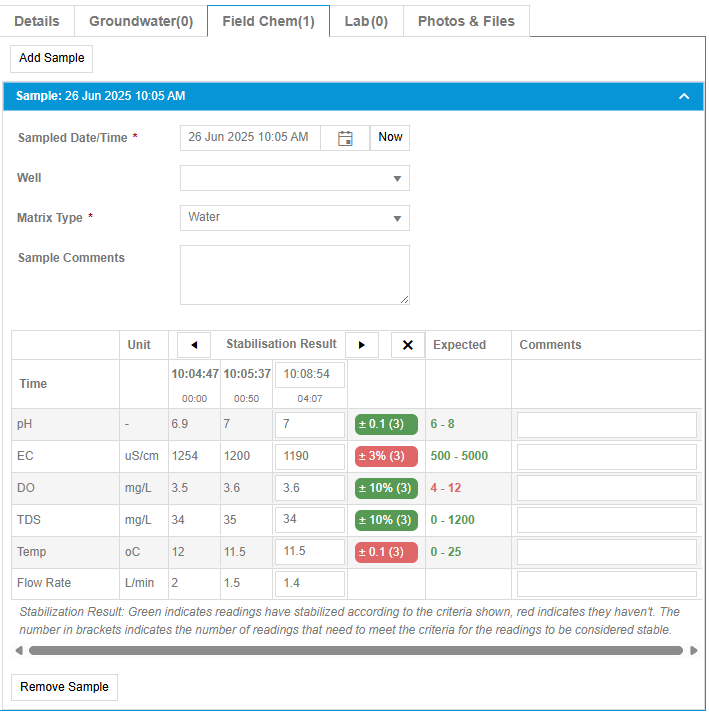Edit the DO reading field showing 3.6
Screen dimensions: 709x715
click(x=310, y=488)
